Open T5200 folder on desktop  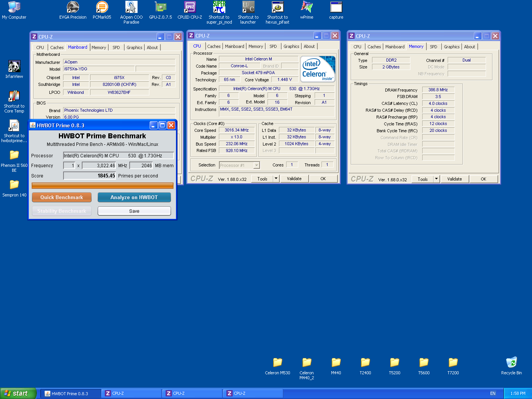[394, 366]
